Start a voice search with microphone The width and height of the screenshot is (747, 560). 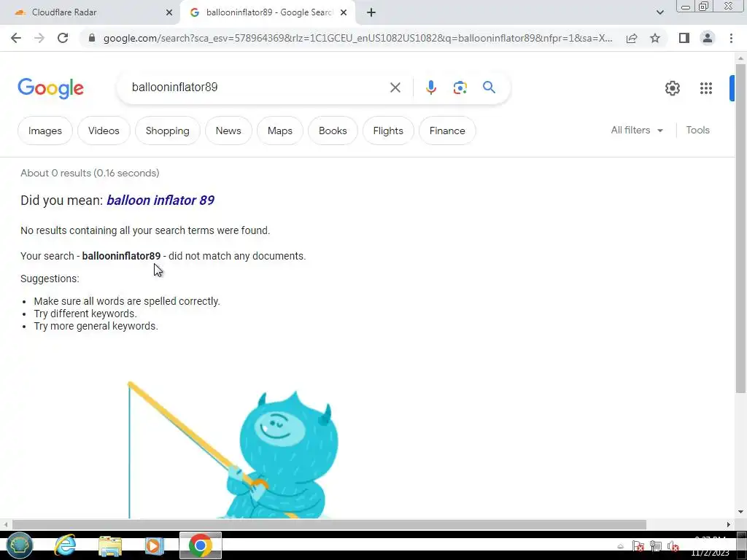coord(431,87)
